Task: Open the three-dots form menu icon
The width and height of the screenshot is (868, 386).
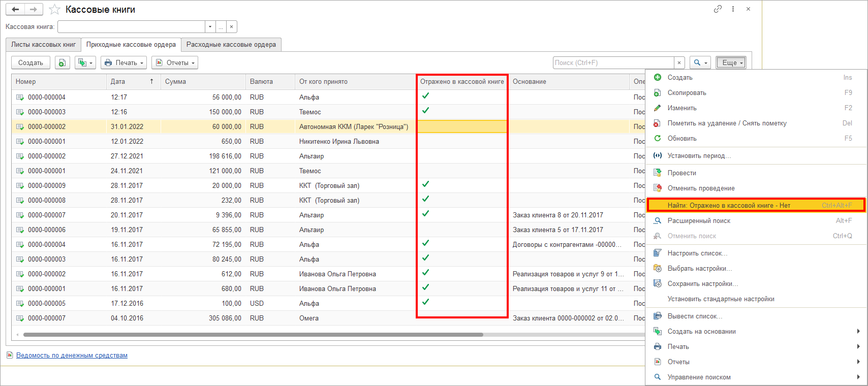Action: [x=733, y=9]
